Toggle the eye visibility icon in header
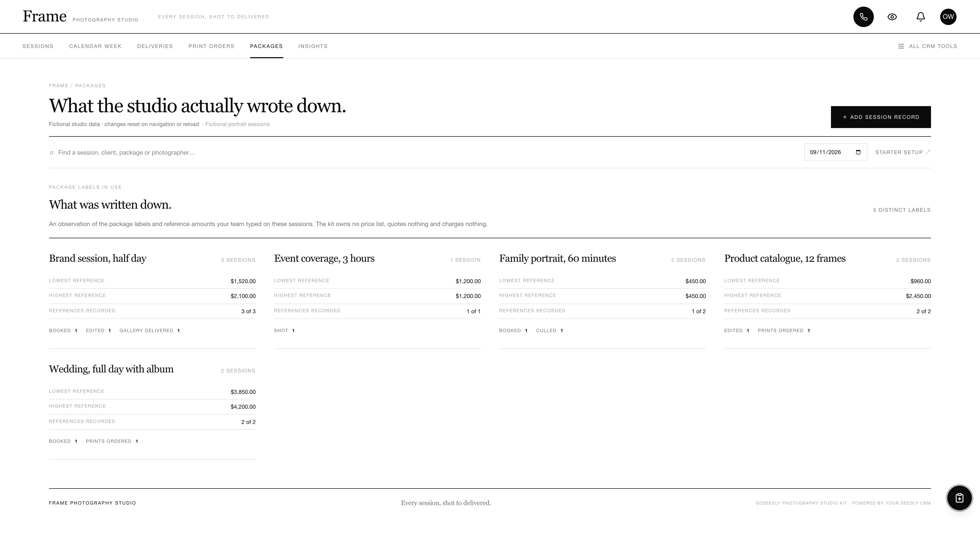Screen dimensions: 980x551 click(x=892, y=17)
